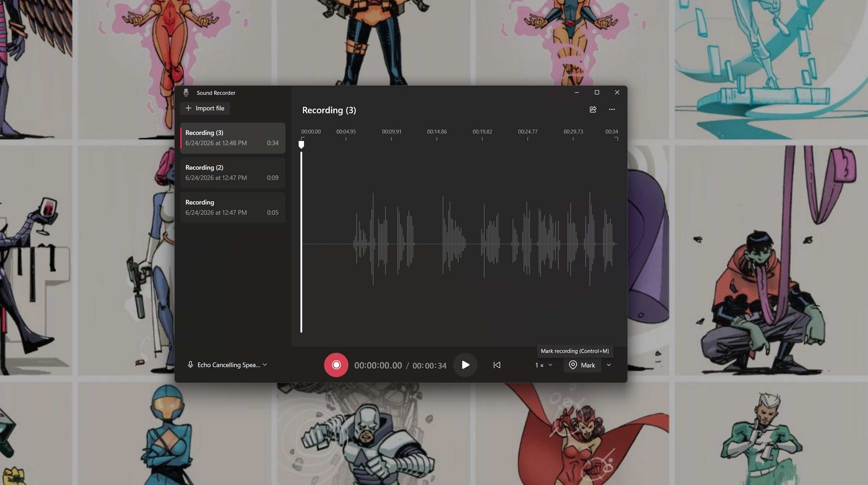Skip back to start of recording
The height and width of the screenshot is (485, 868).
(x=497, y=365)
